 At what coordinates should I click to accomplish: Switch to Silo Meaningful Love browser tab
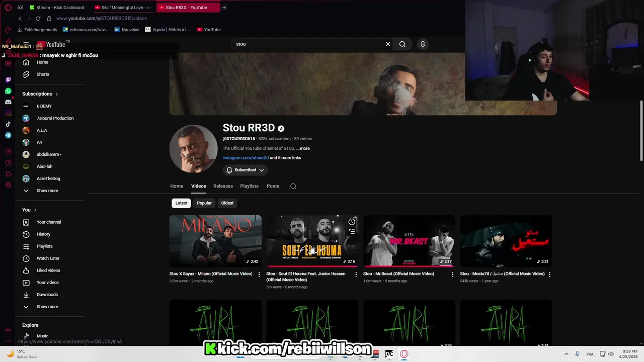point(123,8)
